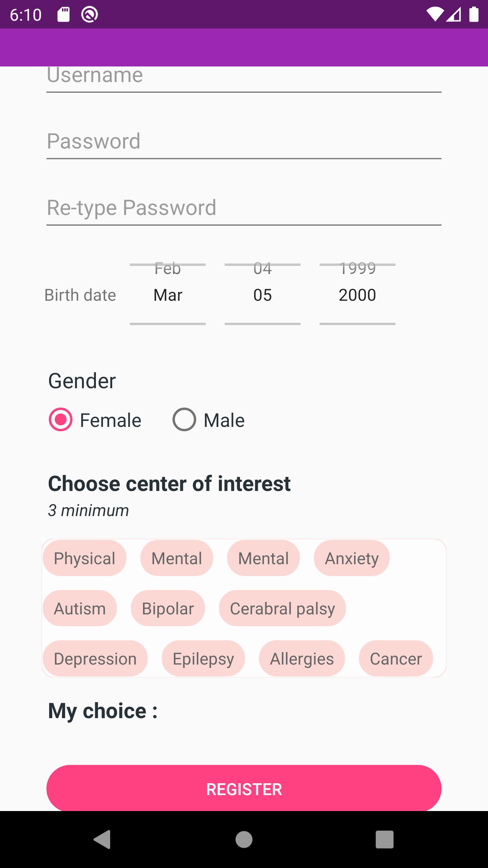Choose 04 in the day picker

(263, 269)
